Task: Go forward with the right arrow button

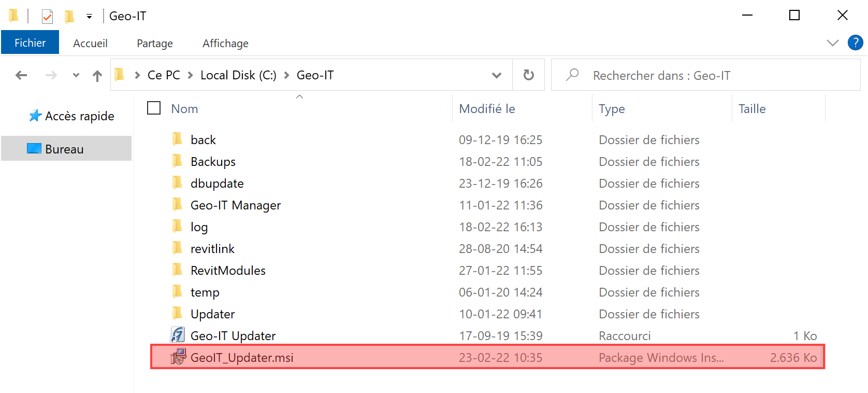Action: pos(51,75)
